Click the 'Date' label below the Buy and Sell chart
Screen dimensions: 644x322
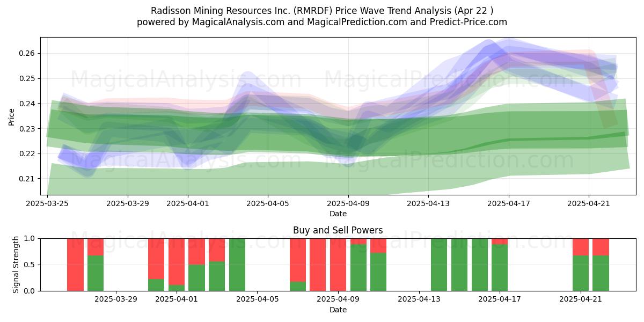(338, 310)
